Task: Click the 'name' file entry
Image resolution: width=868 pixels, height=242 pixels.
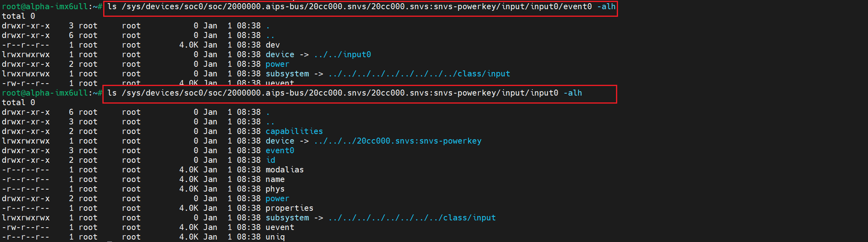Action: 275,179
